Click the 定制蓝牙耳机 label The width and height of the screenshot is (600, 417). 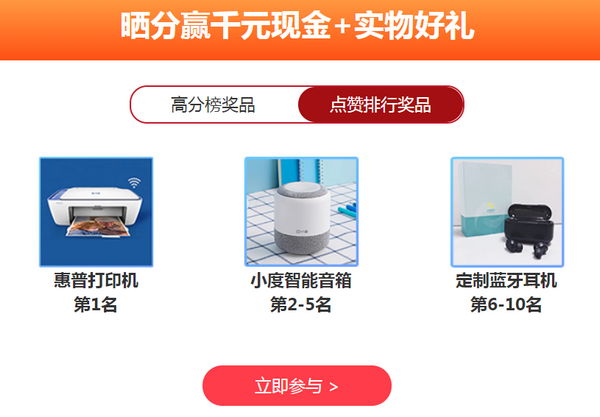point(506,280)
